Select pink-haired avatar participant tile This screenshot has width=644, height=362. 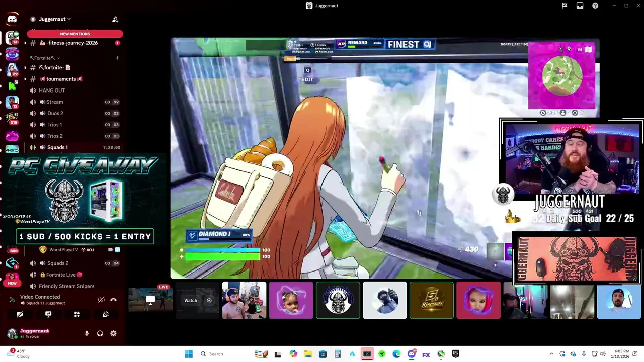click(478, 300)
